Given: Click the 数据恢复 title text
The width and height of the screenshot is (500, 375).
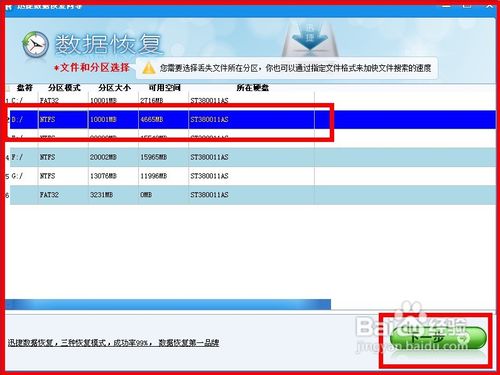Looking at the screenshot, I should pos(108,44).
